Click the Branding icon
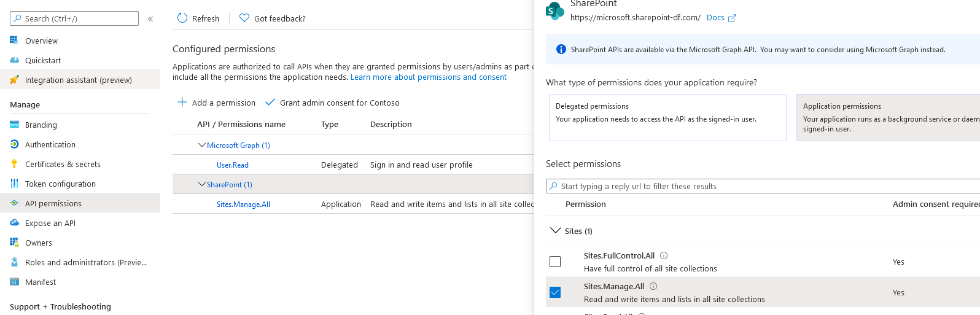The image size is (980, 315). [x=14, y=125]
